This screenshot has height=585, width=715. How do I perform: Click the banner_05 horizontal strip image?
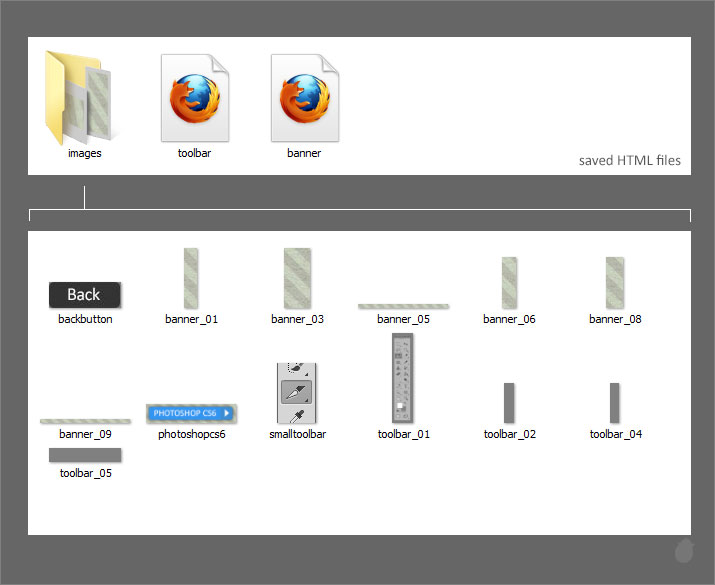[x=403, y=306]
